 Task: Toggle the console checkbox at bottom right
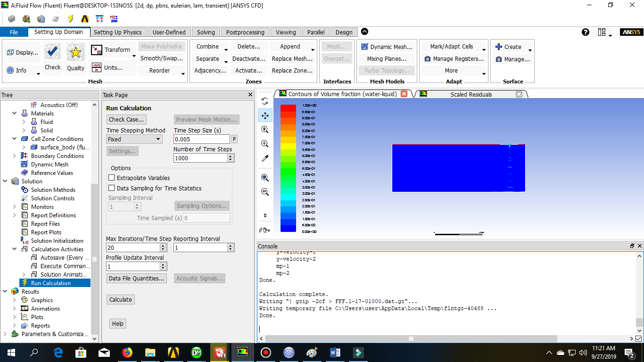click(638, 338)
